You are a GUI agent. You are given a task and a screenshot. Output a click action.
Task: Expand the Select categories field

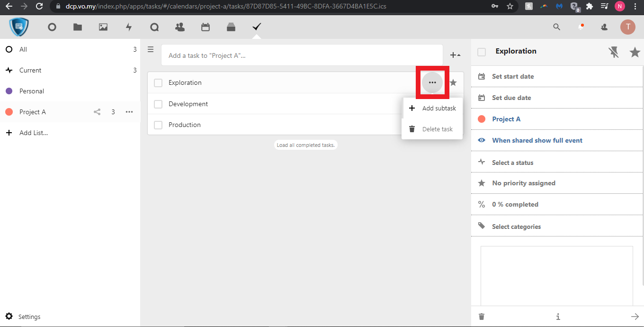point(516,227)
